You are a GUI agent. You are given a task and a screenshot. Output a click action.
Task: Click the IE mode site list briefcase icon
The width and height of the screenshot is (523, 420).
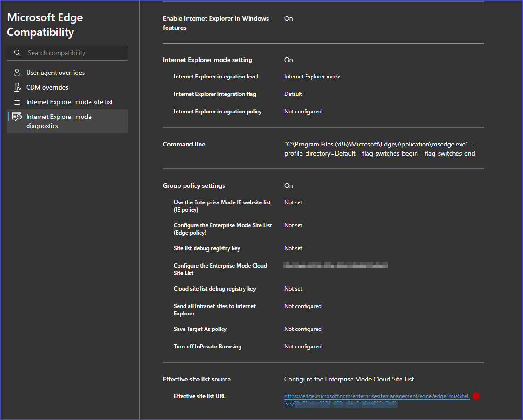[17, 102]
